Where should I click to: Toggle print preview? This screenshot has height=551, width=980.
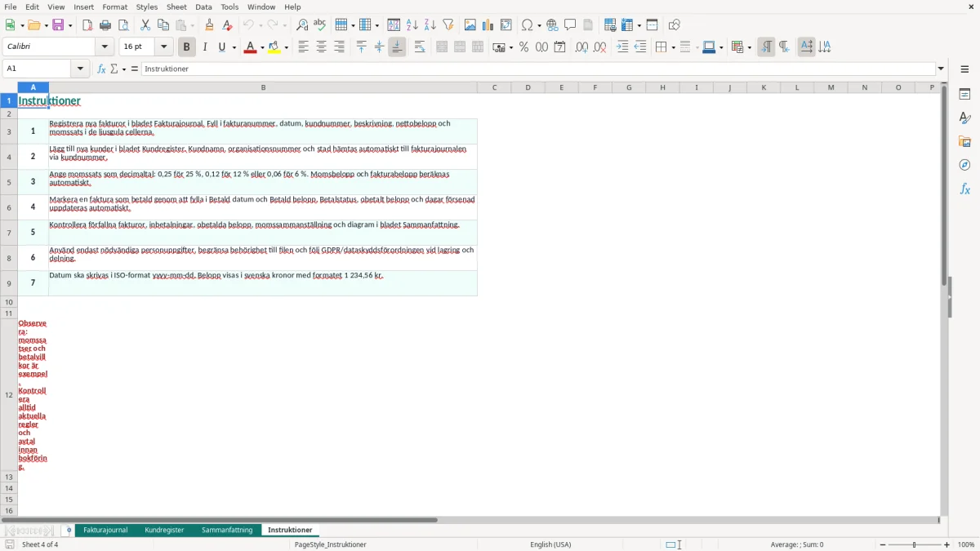(123, 25)
